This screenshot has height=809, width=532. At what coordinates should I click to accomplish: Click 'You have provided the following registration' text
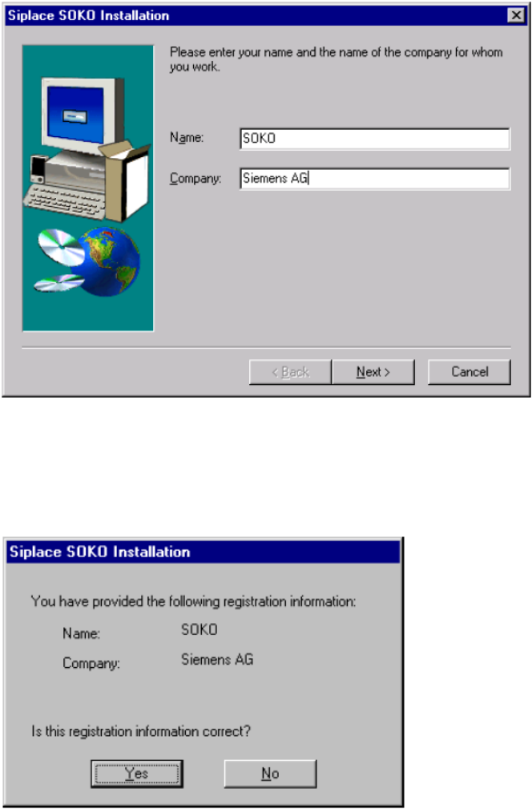[x=193, y=601]
